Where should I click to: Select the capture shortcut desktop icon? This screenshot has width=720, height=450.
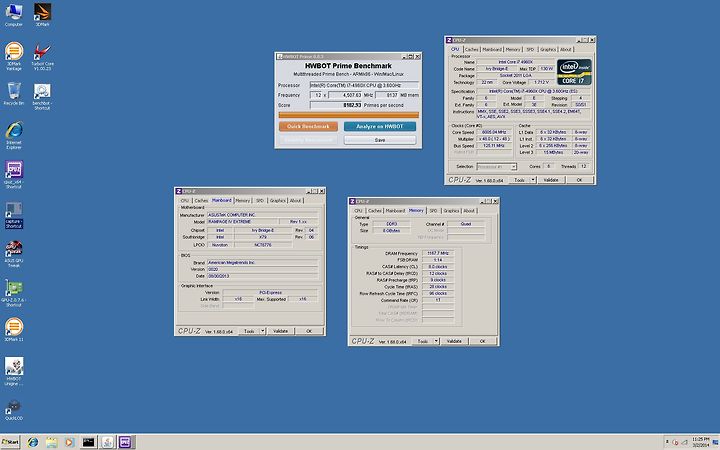point(14,215)
